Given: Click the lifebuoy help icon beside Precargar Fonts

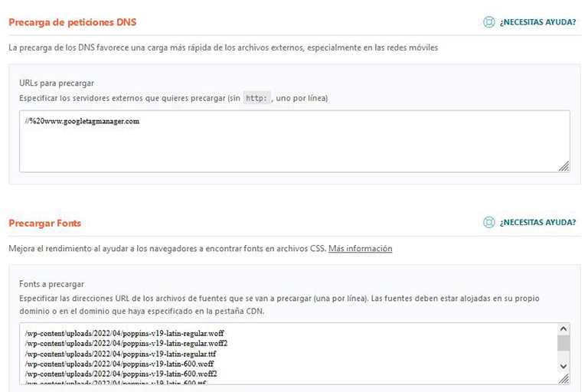Looking at the screenshot, I should click(488, 223).
